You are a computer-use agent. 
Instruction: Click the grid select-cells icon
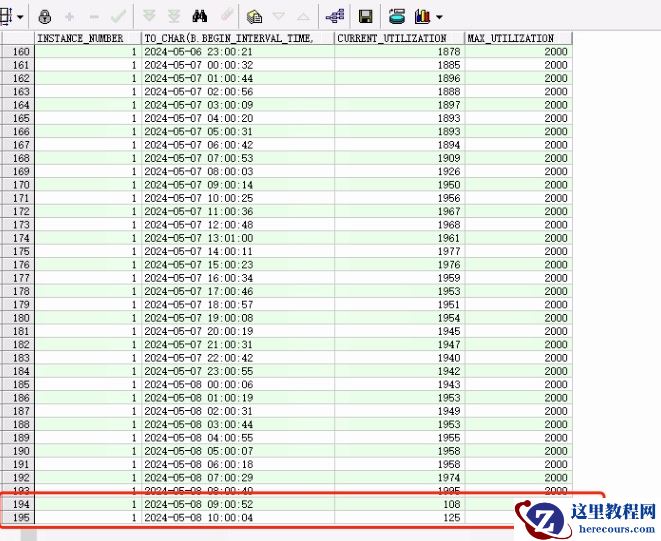[6, 17]
